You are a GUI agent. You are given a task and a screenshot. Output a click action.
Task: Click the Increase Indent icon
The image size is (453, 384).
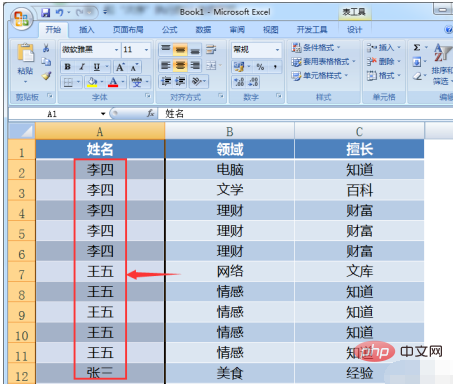(x=180, y=81)
